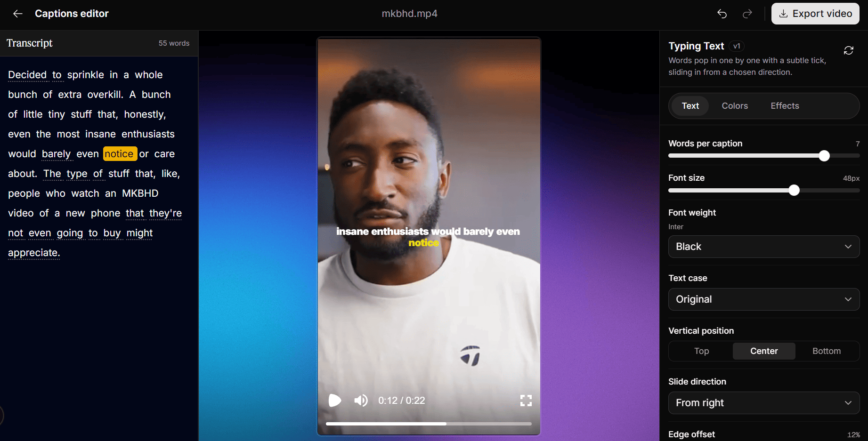The width and height of the screenshot is (868, 441).
Task: Click Export video button
Action: pos(815,14)
